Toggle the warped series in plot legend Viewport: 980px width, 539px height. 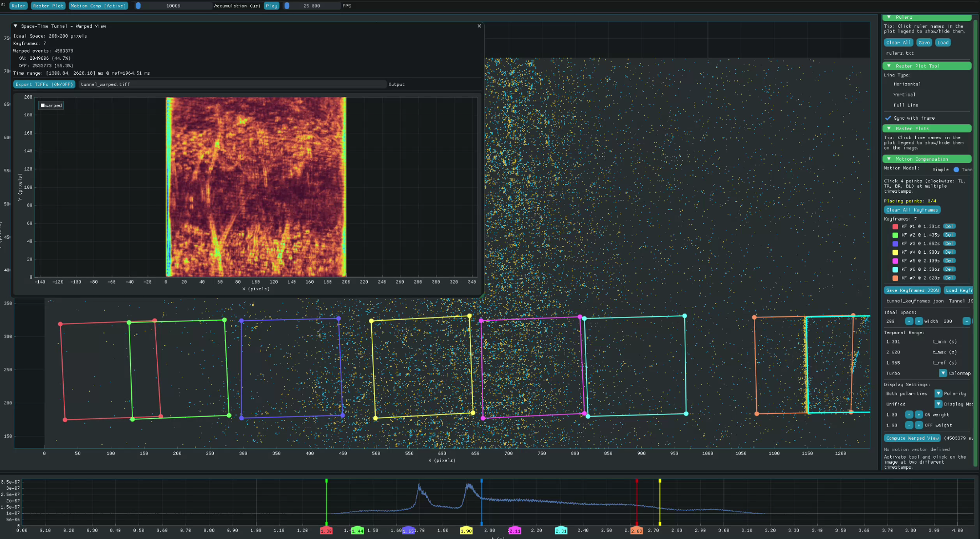pos(51,105)
